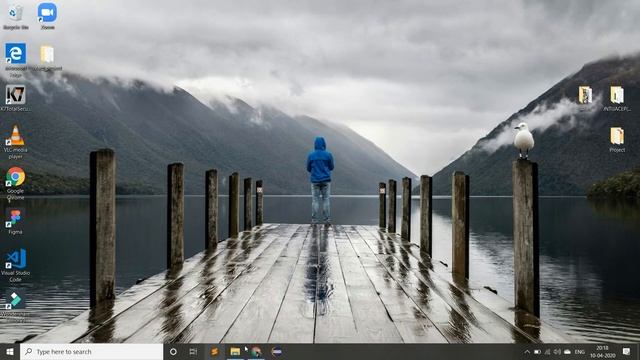Open the Windows Start menu
Image resolution: width=640 pixels, height=360 pixels.
pos(10,351)
